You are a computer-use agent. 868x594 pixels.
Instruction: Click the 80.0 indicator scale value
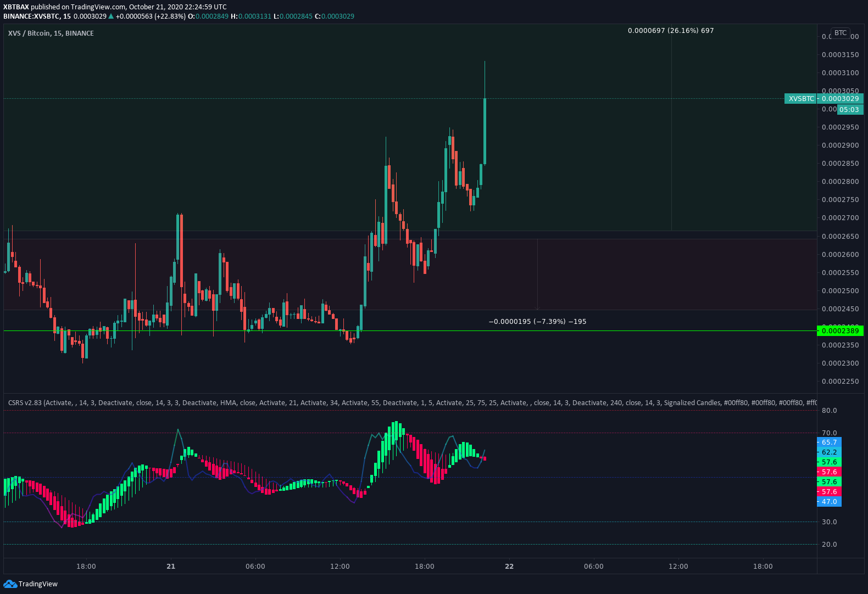830,411
